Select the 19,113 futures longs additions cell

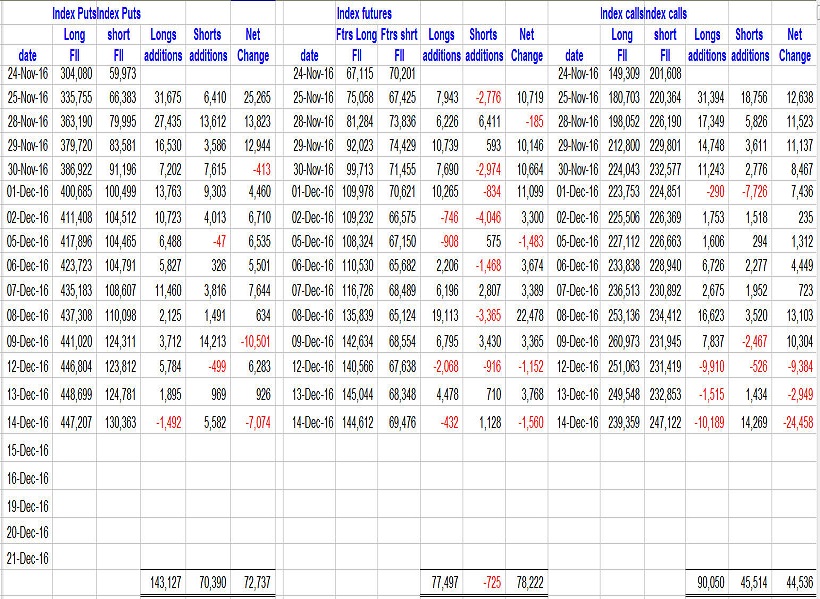tap(442, 314)
